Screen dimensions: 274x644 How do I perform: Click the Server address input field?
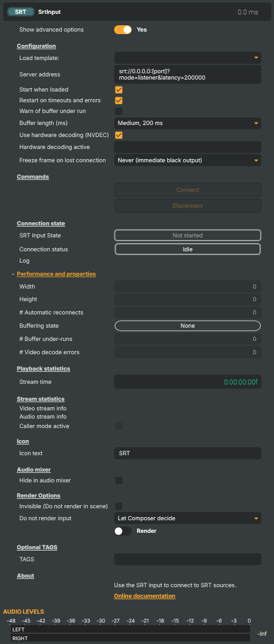click(x=188, y=75)
